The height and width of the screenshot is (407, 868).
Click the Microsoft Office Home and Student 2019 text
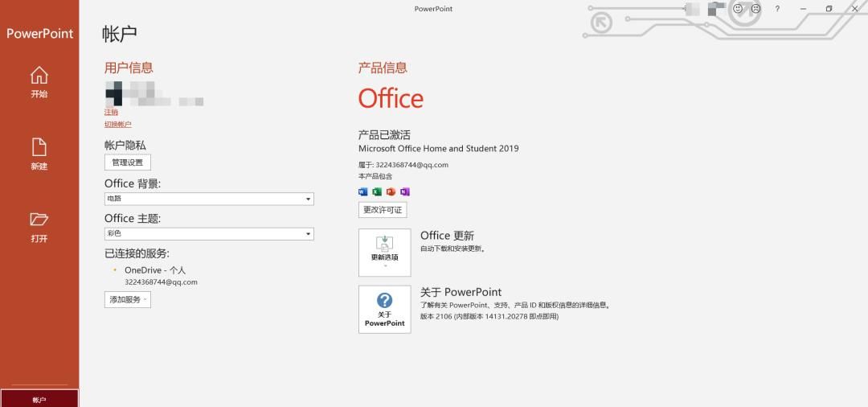click(x=439, y=149)
